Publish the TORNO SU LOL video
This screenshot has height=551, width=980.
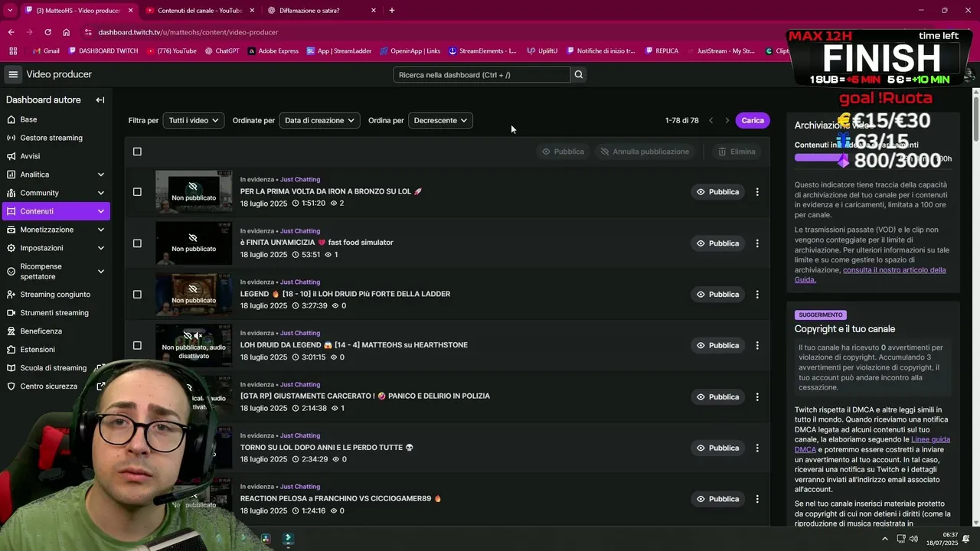(717, 448)
